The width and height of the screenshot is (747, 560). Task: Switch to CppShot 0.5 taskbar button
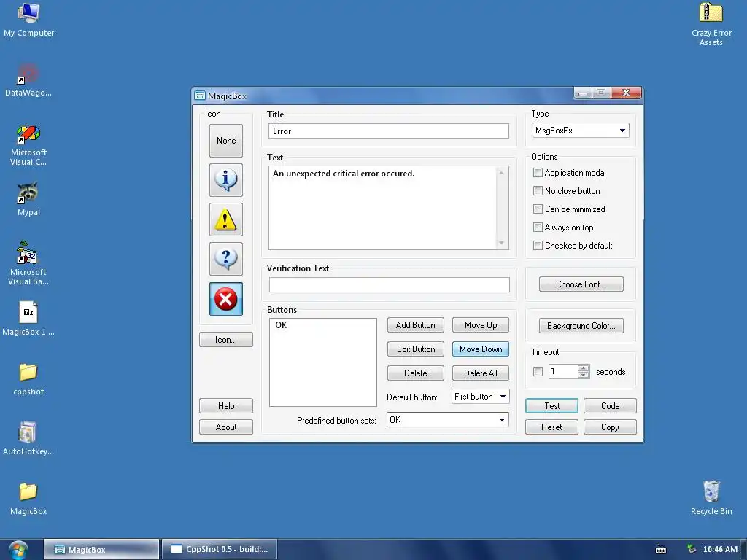coord(219,550)
